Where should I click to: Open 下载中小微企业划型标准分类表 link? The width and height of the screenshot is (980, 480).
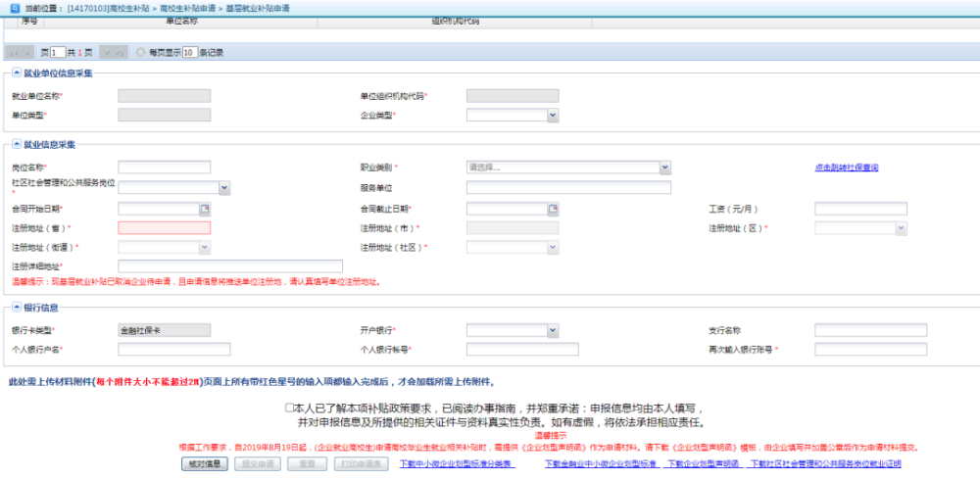(x=458, y=463)
